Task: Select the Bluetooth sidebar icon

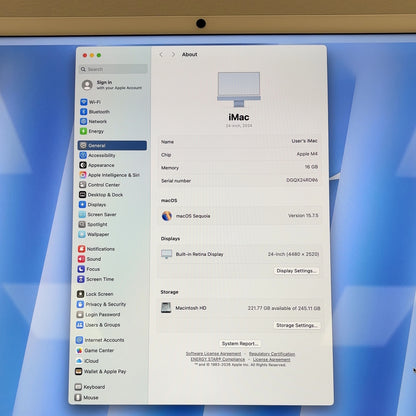Action: [x=84, y=112]
